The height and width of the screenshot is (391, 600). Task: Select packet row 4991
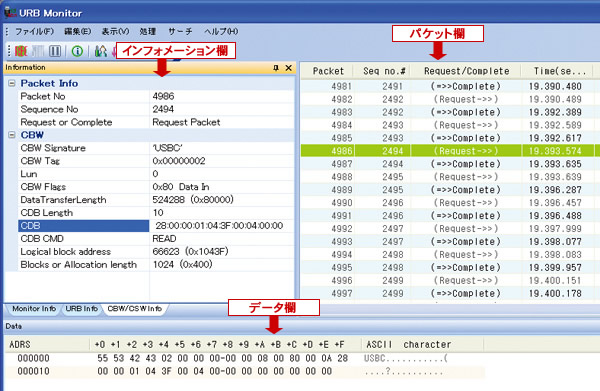pos(450,216)
